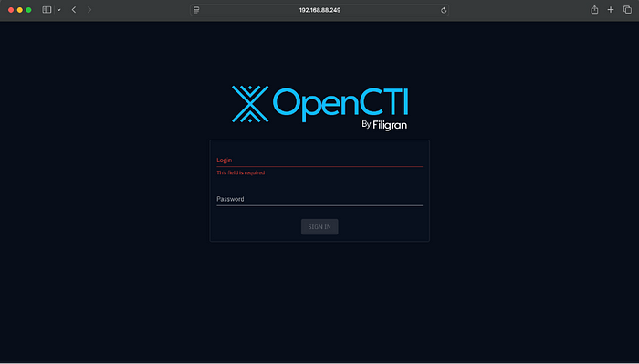Click the "By Filigran" text
639x364 pixels.
click(x=384, y=125)
